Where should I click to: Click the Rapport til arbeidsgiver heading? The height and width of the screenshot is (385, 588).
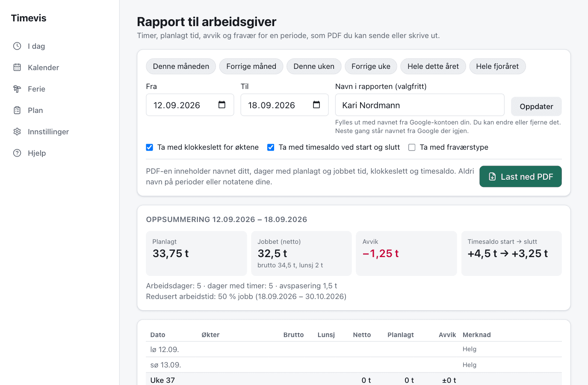(207, 21)
